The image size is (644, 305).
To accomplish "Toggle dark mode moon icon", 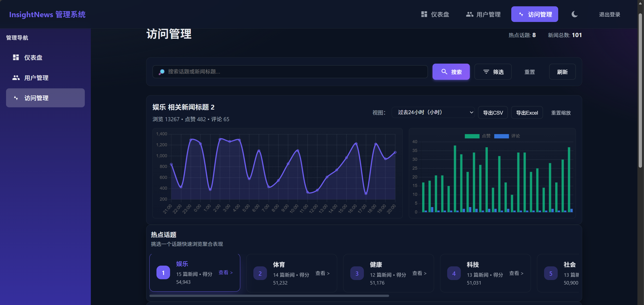I will pyautogui.click(x=575, y=14).
